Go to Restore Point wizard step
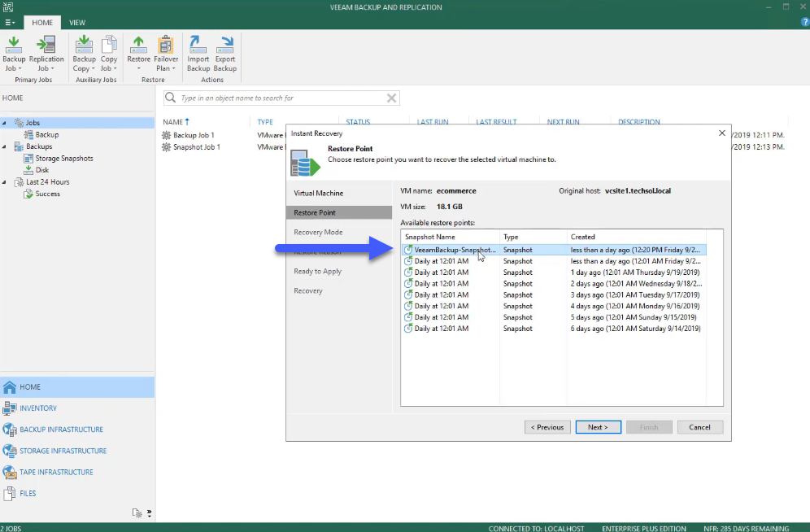The width and height of the screenshot is (810, 532). click(339, 213)
